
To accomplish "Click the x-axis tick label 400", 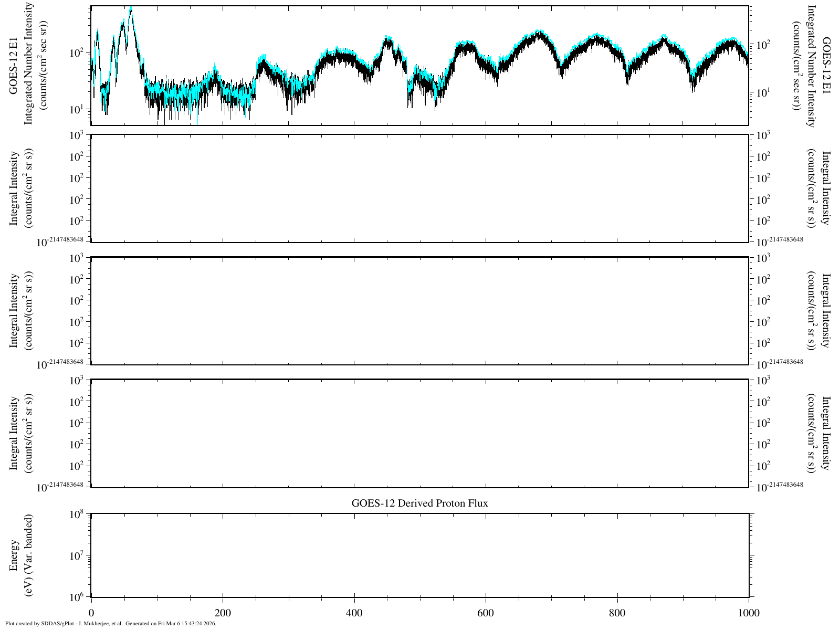I will pyautogui.click(x=354, y=612).
